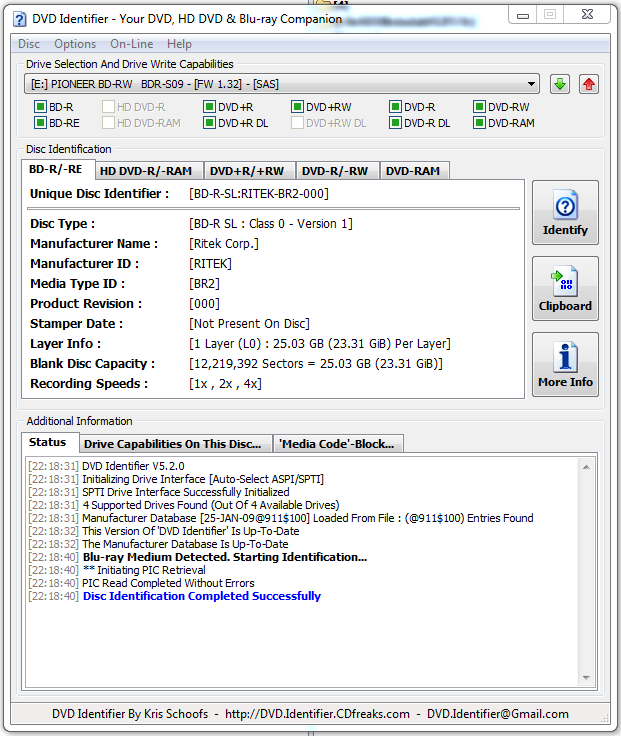The image size is (621, 736).
Task: Click log line DVD Identifier V5.2.0
Action: [133, 466]
